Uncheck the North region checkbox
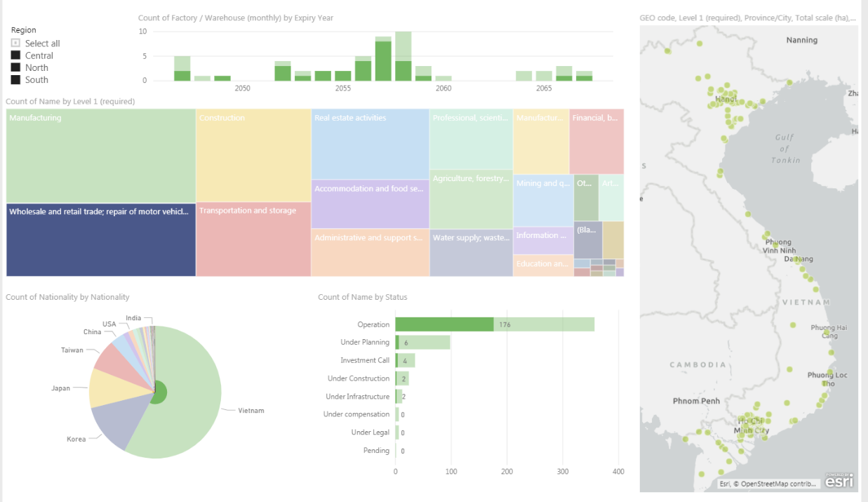This screenshot has height=502, width=868. (15, 67)
